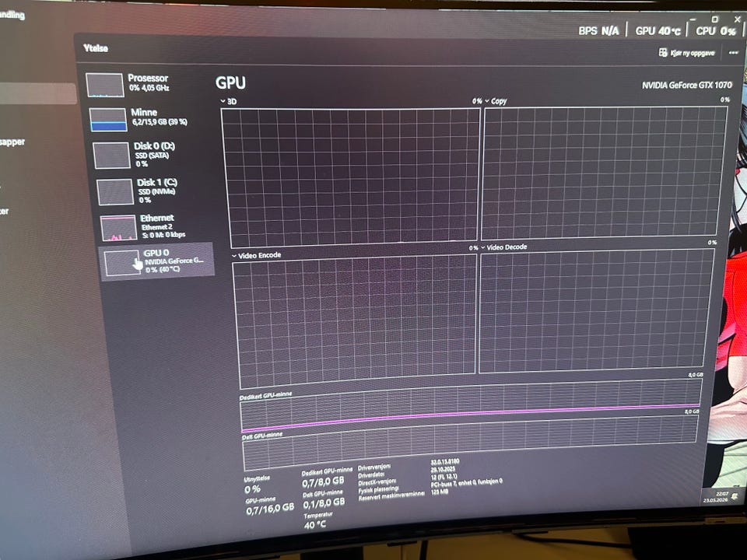
Task: Click the Driverdato label
Action: point(371,475)
